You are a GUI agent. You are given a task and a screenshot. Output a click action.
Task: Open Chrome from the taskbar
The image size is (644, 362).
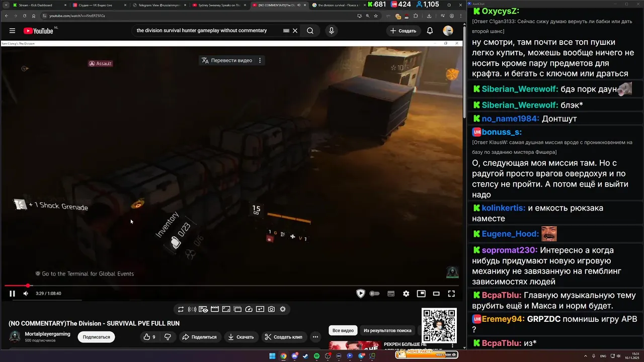point(283,356)
